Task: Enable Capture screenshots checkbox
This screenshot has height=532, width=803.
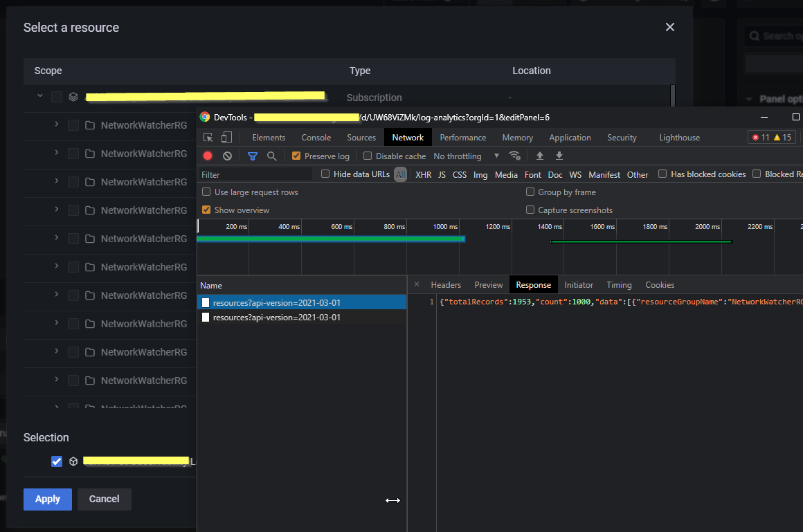Action: click(530, 210)
